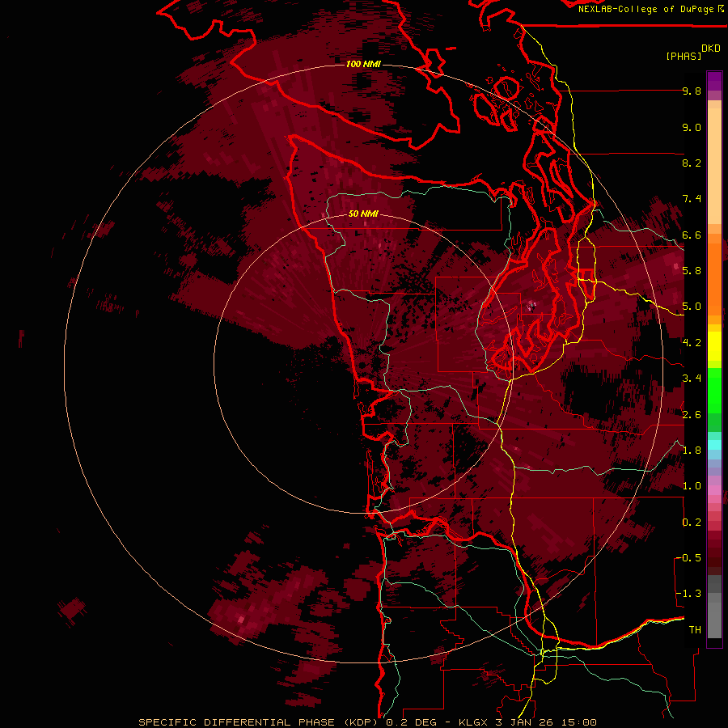Click the [PHAS] label above the color scale
The height and width of the screenshot is (728, 728).
pyautogui.click(x=684, y=57)
